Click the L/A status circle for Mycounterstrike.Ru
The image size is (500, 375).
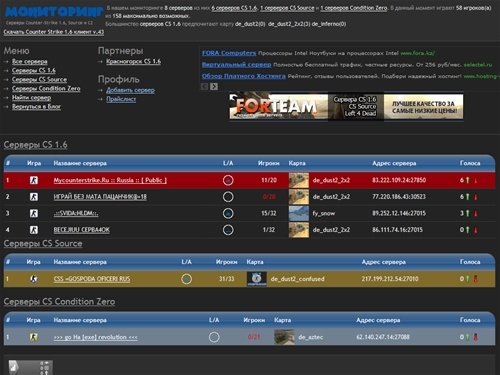pos(228,180)
